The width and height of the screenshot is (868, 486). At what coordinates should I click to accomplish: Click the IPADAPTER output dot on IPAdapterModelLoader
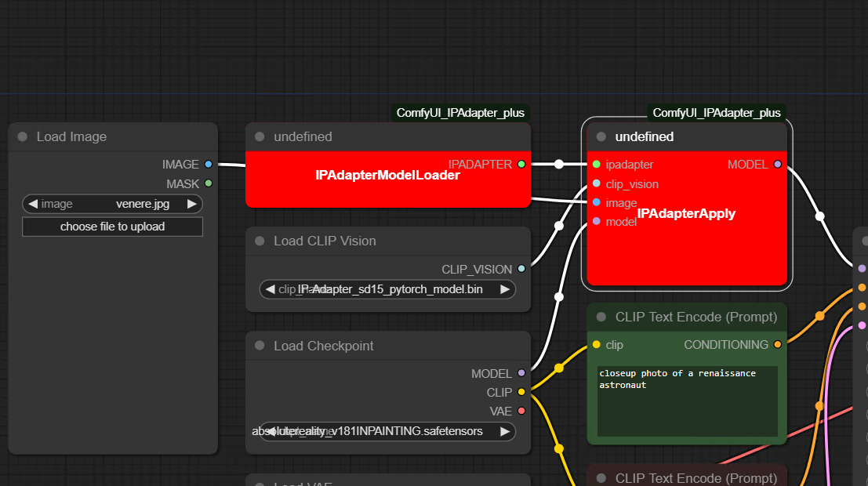[x=521, y=164]
